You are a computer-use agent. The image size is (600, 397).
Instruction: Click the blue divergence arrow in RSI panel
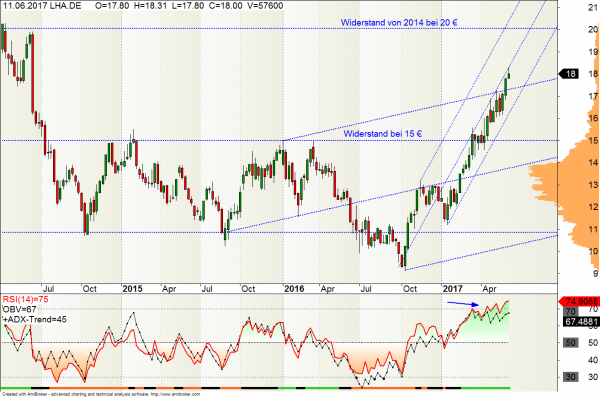(463, 304)
